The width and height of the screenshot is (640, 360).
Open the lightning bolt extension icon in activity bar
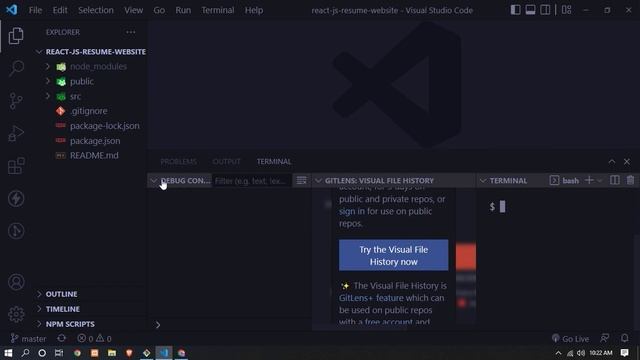tap(16, 199)
